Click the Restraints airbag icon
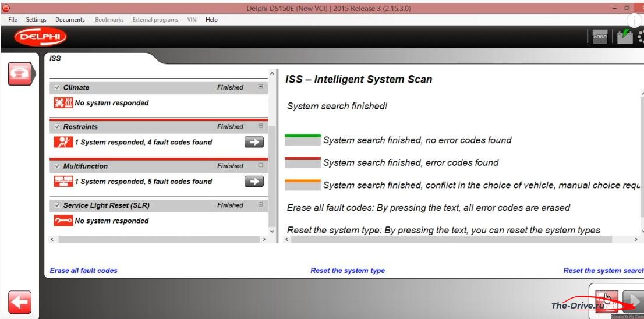644x319 pixels. pos(63,142)
